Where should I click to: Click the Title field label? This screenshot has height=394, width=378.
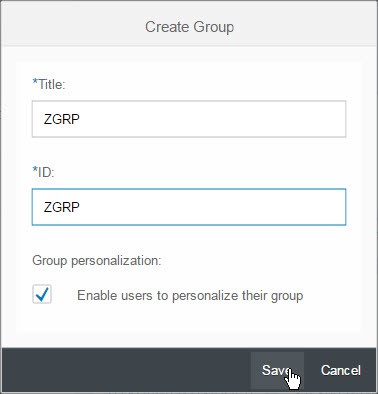tap(49, 84)
